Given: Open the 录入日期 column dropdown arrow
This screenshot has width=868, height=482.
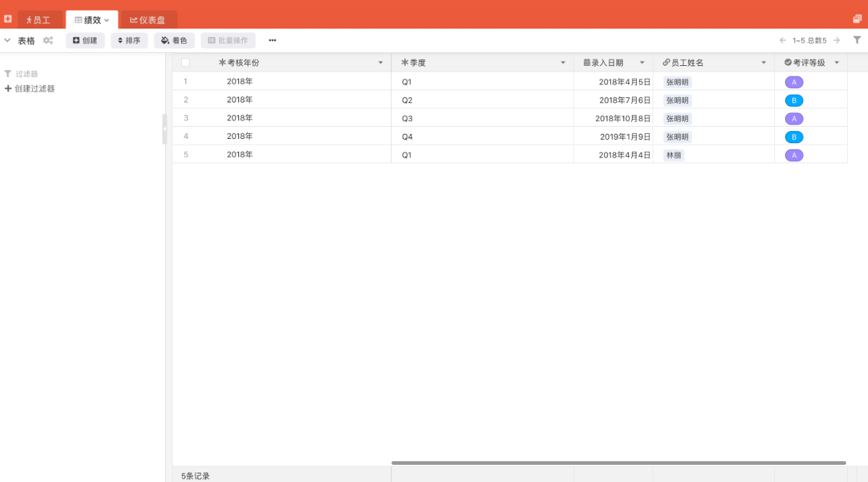Looking at the screenshot, I should [642, 63].
